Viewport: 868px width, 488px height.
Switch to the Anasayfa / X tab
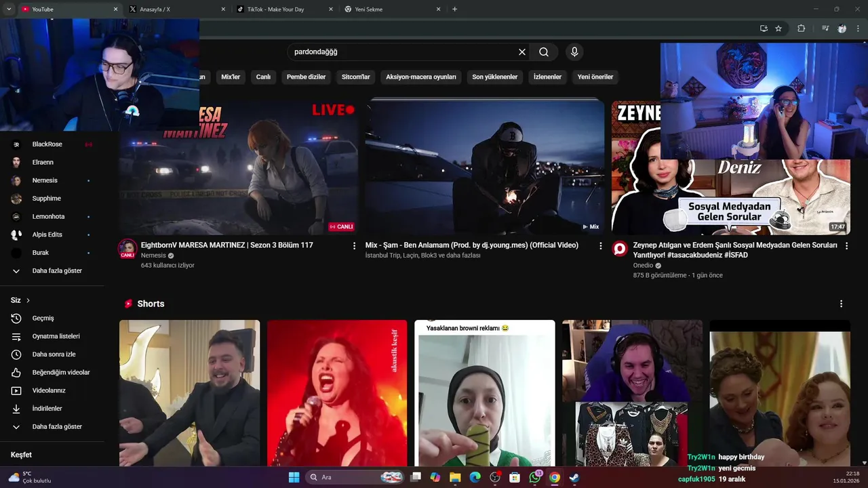(176, 9)
